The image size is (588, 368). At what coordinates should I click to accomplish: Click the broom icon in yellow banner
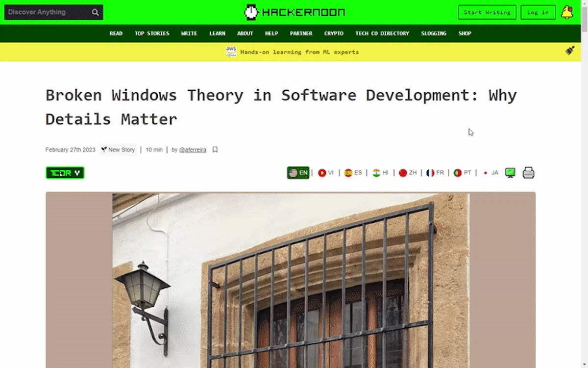tap(569, 51)
